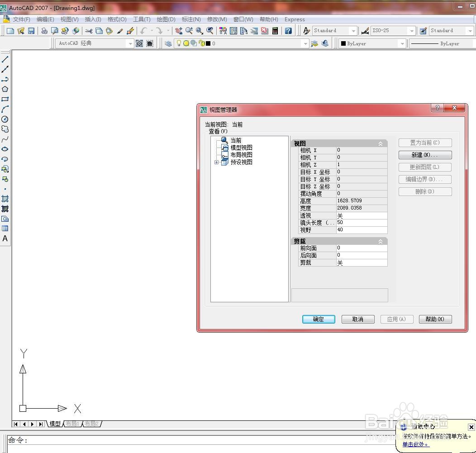Open the Standard text style dropdown
Screen dimensions: 476x453
click(x=353, y=31)
